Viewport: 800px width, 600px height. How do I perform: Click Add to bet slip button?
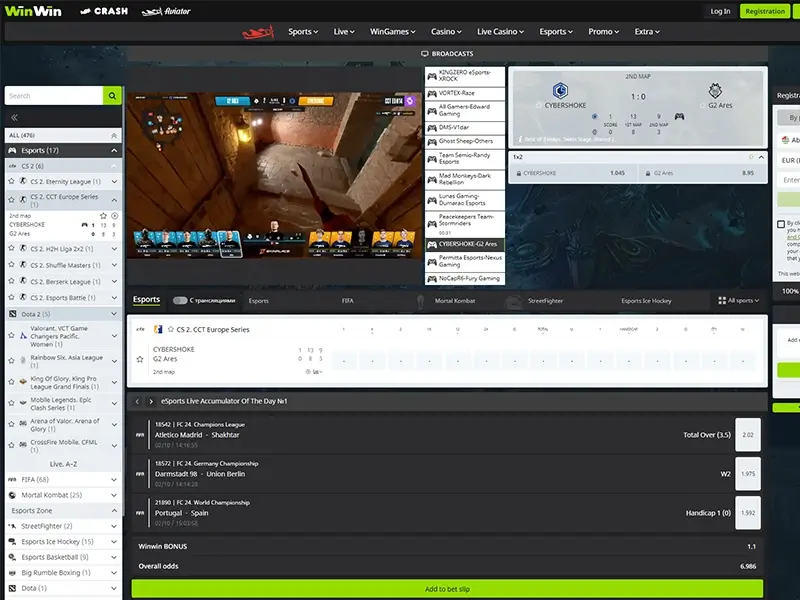click(447, 589)
